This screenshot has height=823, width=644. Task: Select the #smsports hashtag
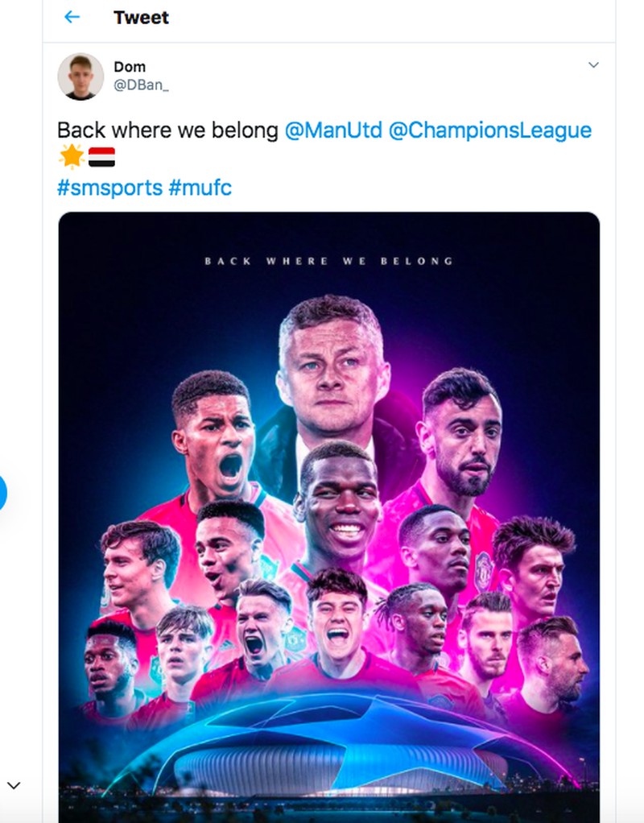click(x=109, y=190)
